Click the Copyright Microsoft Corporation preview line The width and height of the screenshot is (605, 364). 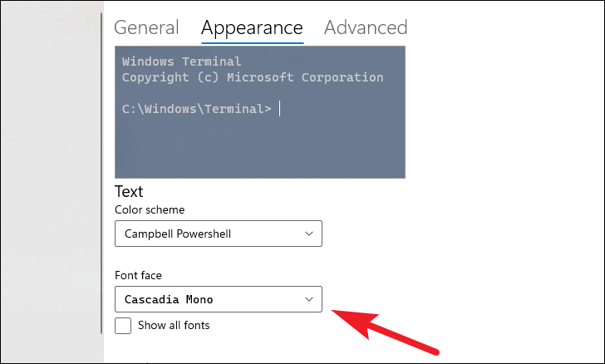click(x=253, y=77)
